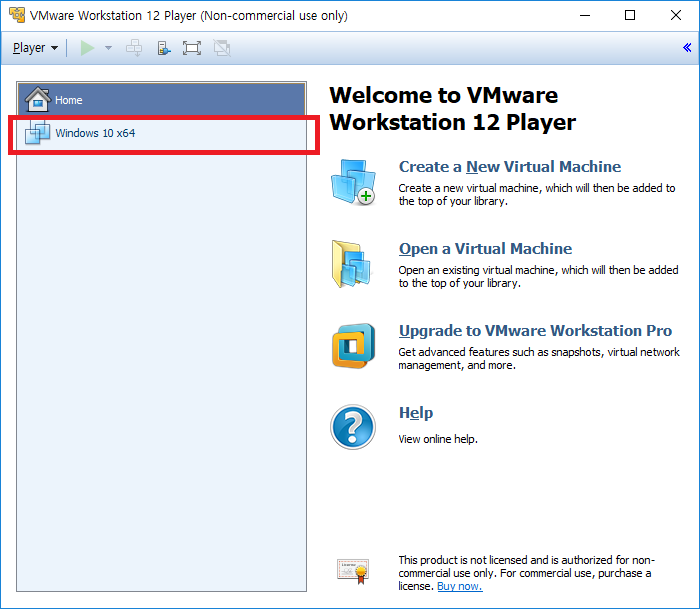The image size is (700, 609).
Task: Click the Manage virtual machine settings icon
Action: click(x=164, y=48)
